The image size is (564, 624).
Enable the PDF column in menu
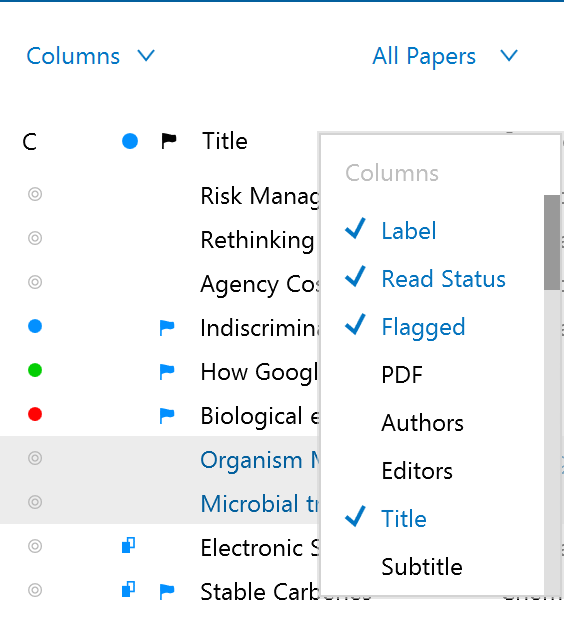pos(402,375)
